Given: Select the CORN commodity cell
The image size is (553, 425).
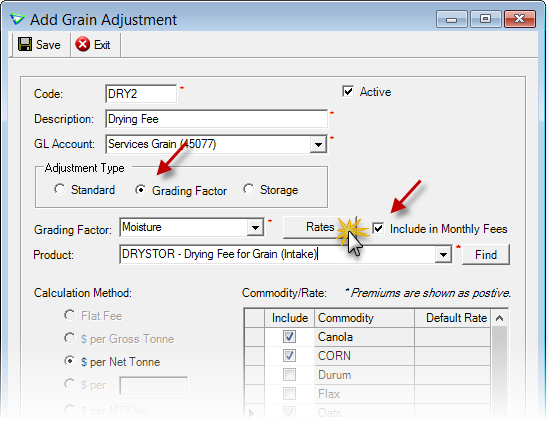Looking at the screenshot, I should click(x=364, y=356).
